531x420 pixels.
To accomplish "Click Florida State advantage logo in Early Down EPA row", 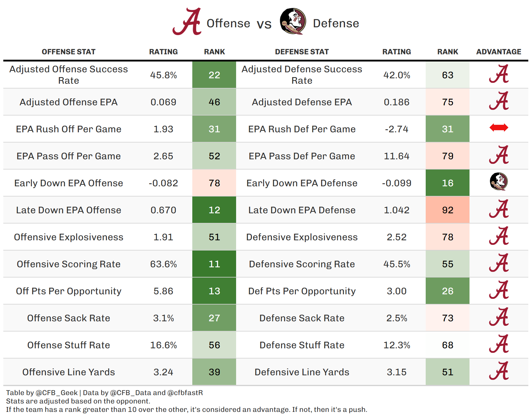I will 499,181.
